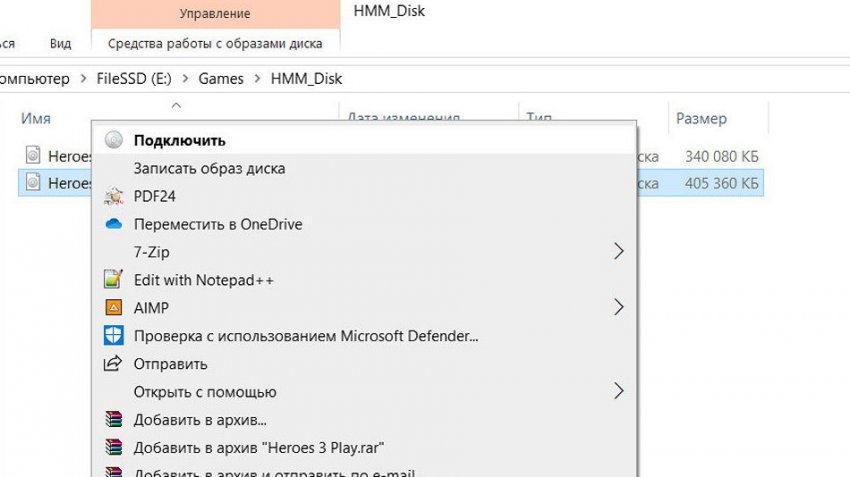The height and width of the screenshot is (477, 850).
Task: Choose Добавить в архив "Heroes 3 Play.rar"
Action: point(260,447)
